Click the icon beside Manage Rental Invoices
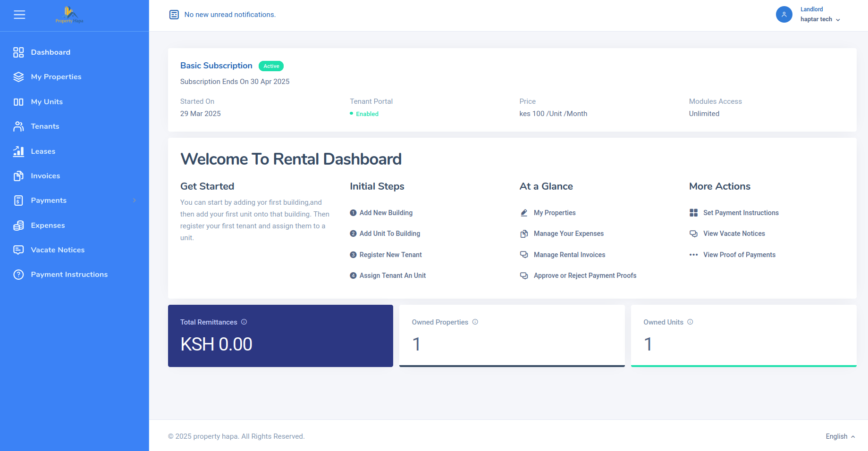868x451 pixels. coord(524,255)
